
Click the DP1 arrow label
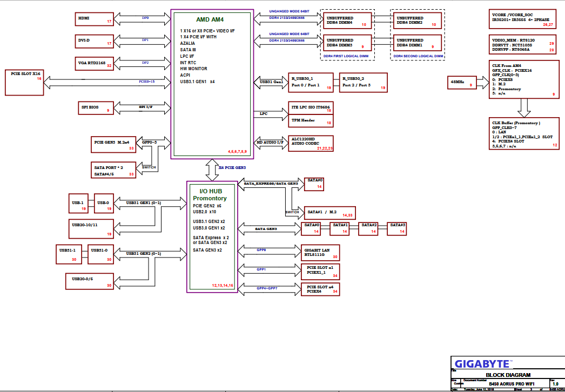(145, 40)
